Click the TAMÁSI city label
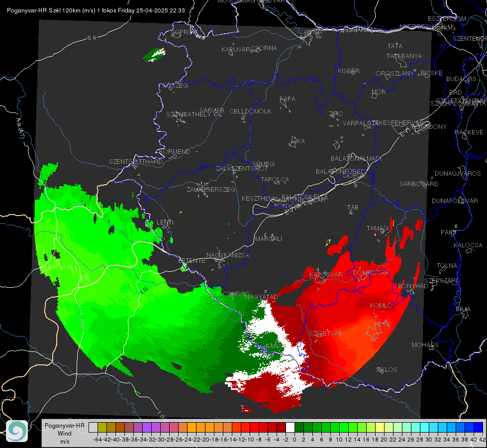The image size is (487, 448). [378, 228]
